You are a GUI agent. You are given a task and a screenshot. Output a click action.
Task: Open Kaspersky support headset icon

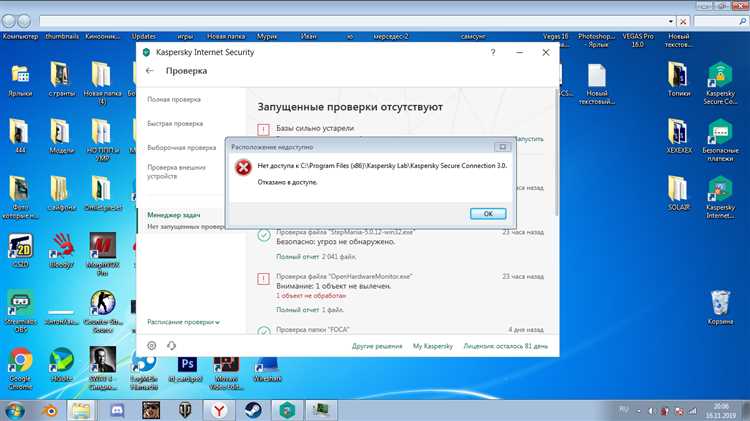pyautogui.click(x=171, y=345)
